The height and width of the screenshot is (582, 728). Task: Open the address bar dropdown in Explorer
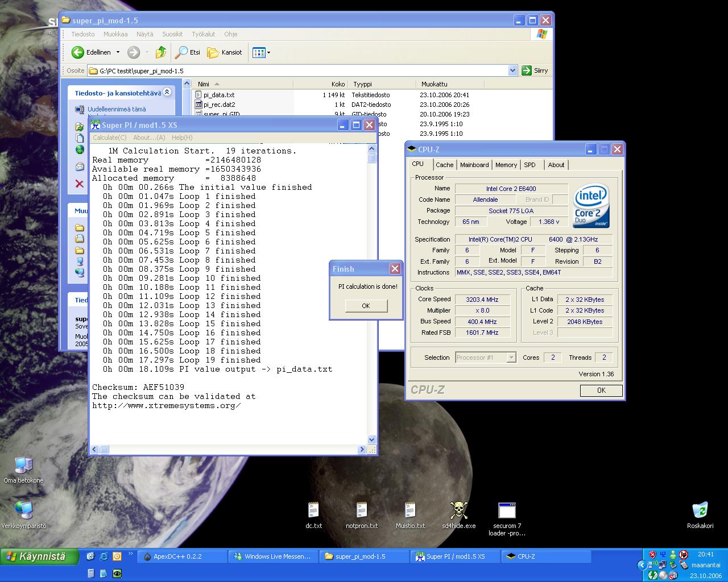click(512, 70)
